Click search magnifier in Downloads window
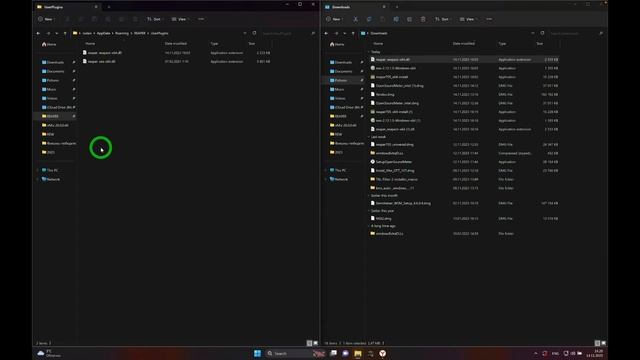Viewport: 640px width, 360px height. (601, 33)
